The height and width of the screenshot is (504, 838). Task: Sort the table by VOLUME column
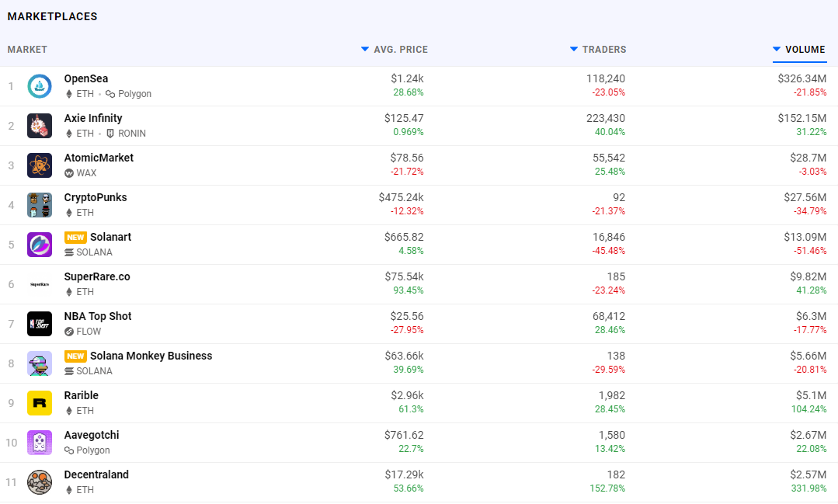coord(799,49)
